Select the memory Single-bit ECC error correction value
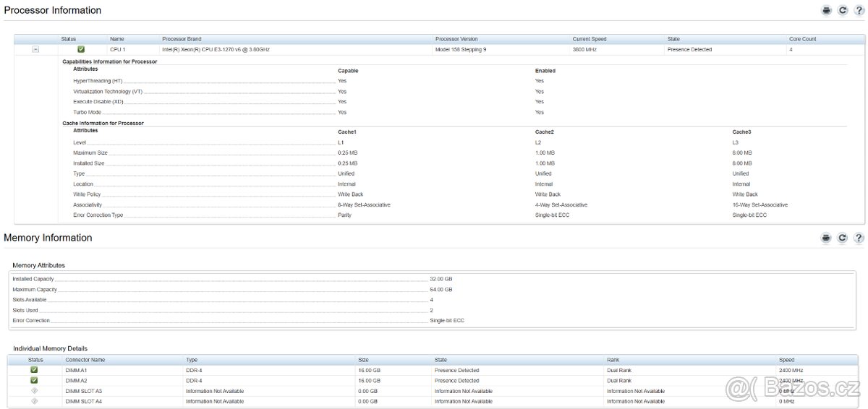868x409 pixels. [447, 320]
